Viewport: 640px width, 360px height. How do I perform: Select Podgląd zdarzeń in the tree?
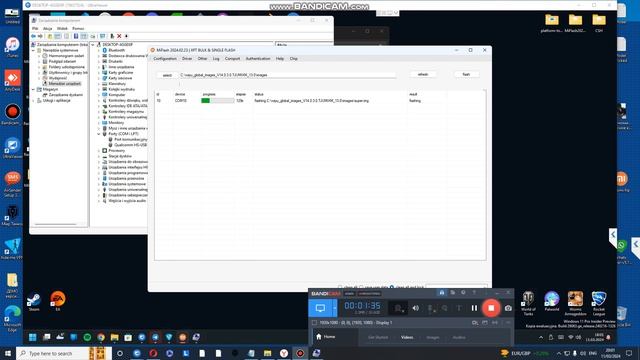pos(62,61)
